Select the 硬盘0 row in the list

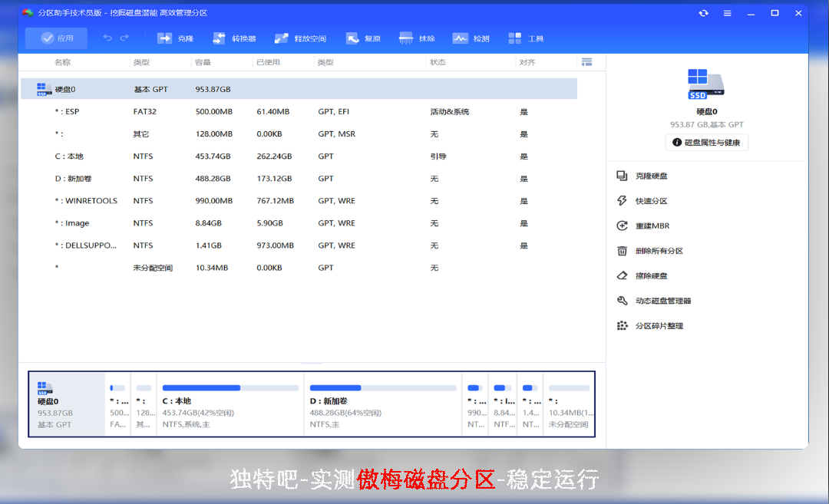pyautogui.click(x=65, y=90)
